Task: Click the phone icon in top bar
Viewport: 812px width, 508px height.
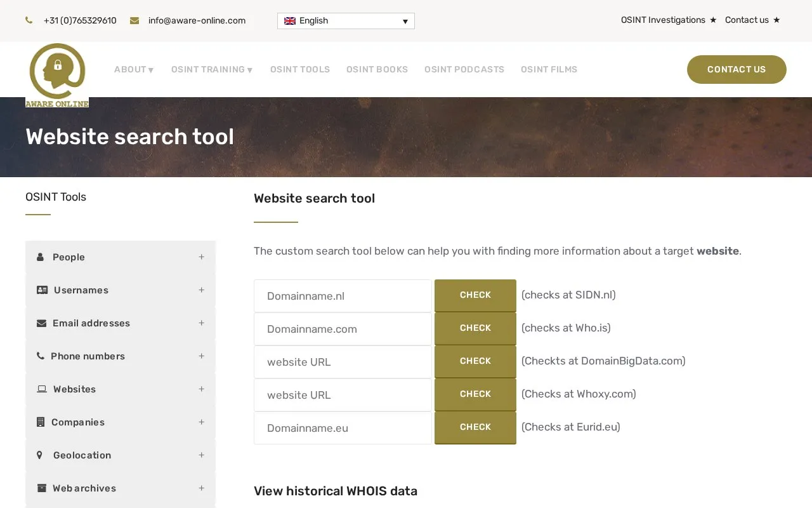Action: (29, 20)
